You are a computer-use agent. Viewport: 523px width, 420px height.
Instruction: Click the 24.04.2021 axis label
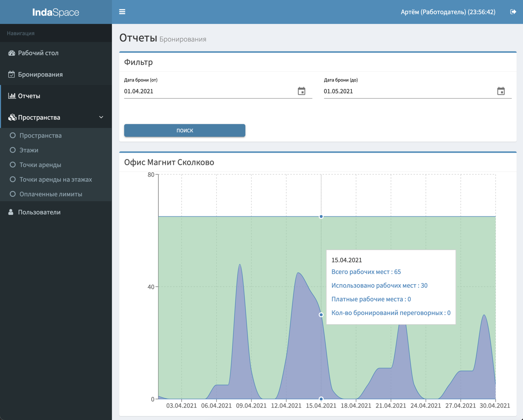(426, 405)
